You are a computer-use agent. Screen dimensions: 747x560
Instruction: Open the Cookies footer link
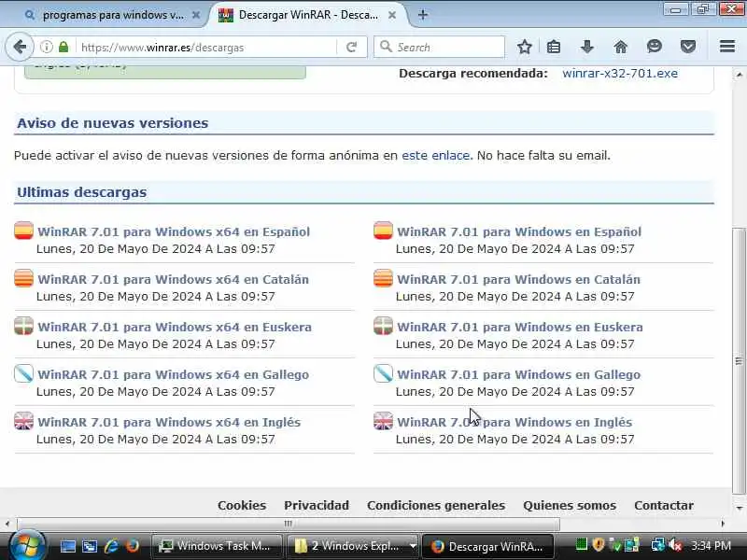click(242, 505)
